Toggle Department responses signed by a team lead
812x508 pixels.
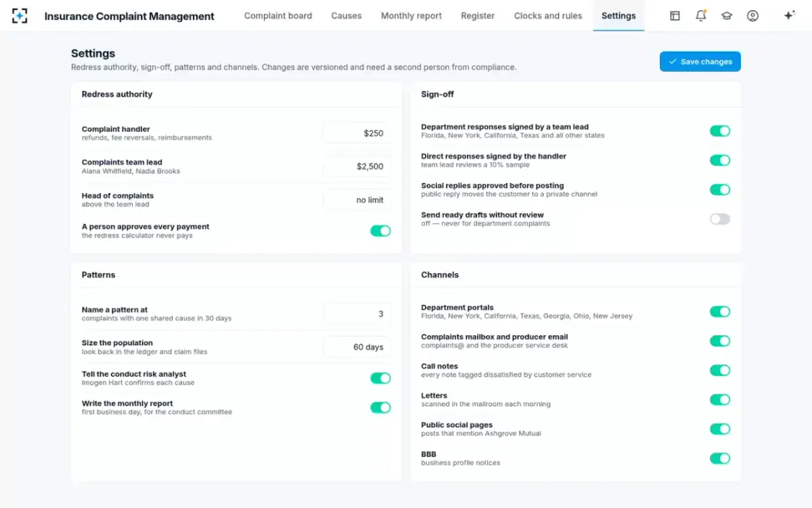(720, 131)
